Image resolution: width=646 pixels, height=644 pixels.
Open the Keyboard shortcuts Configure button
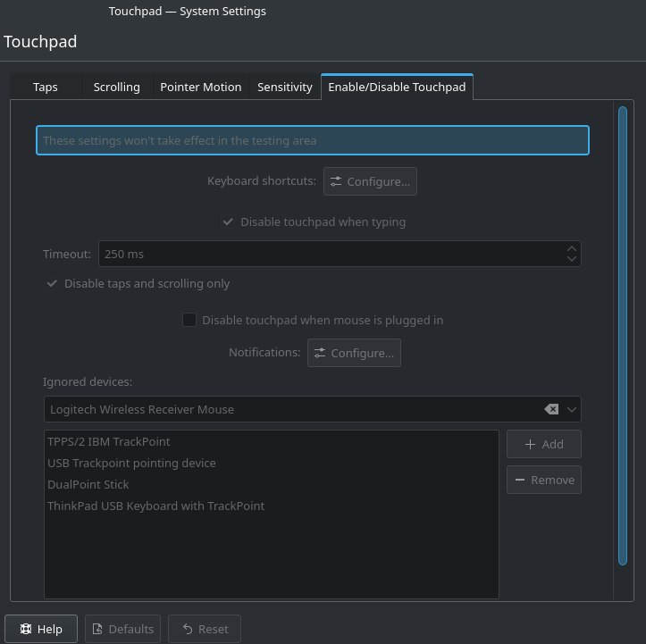(x=370, y=181)
